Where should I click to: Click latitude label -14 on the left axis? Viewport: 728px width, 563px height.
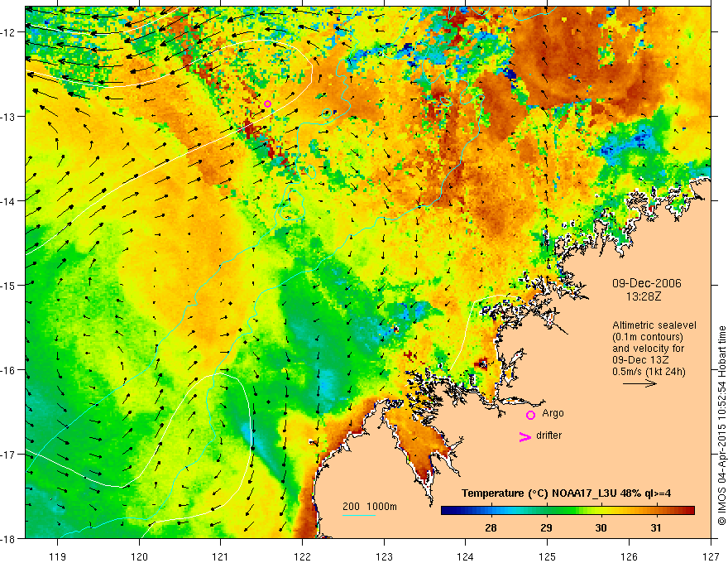[x=9, y=201]
